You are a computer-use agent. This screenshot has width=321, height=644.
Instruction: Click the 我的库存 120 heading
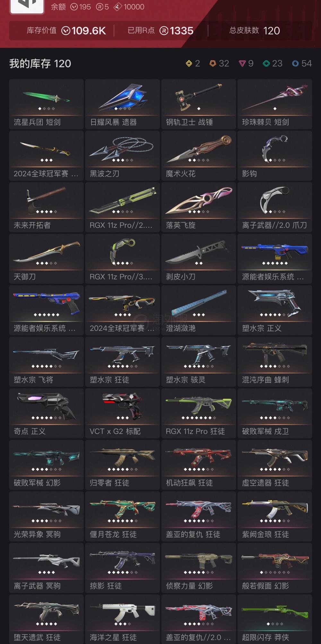40,64
